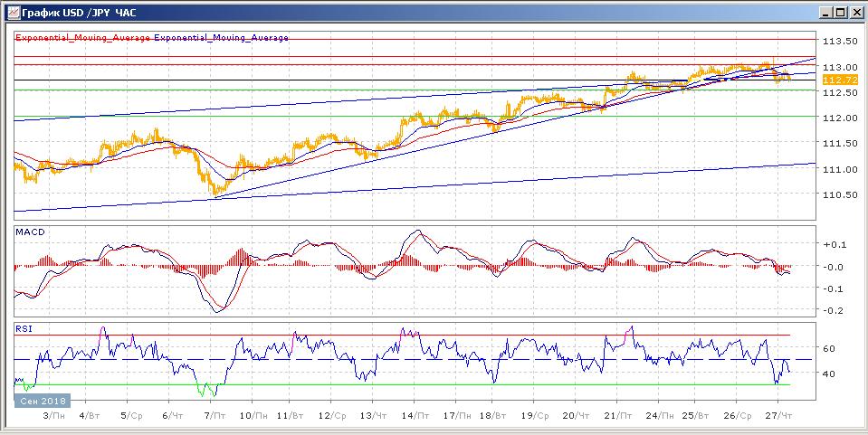The height and width of the screenshot is (435, 868).
Task: Click the chart window icon in title bar
Action: (12, 12)
